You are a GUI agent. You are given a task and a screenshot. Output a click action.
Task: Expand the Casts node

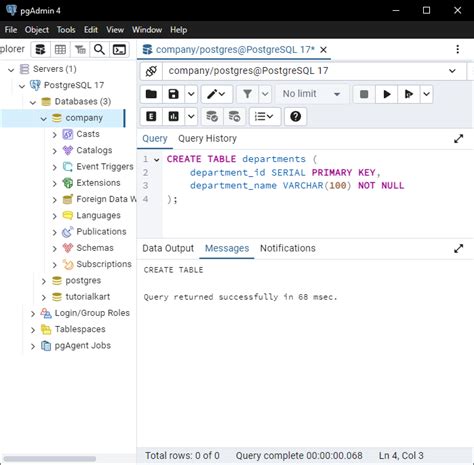pyautogui.click(x=54, y=135)
